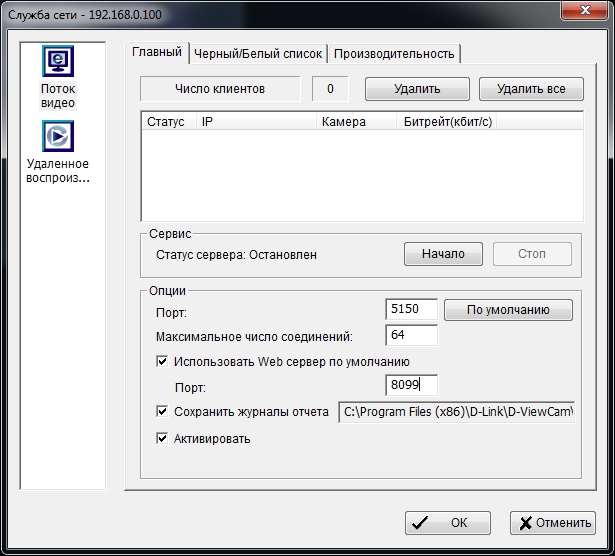Focus the maximum connections field with 64

point(411,336)
